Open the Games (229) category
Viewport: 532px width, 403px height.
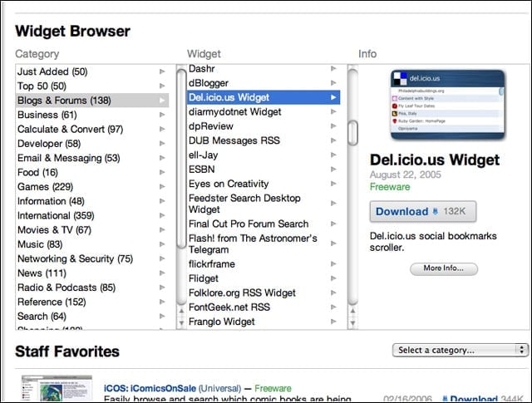pyautogui.click(x=92, y=187)
